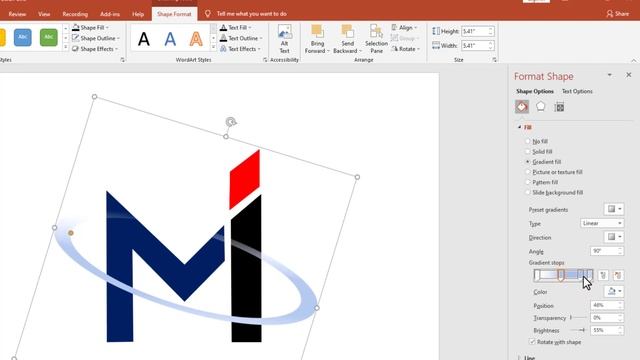Switch to the Recording tab
The width and height of the screenshot is (640, 360).
[x=75, y=14]
